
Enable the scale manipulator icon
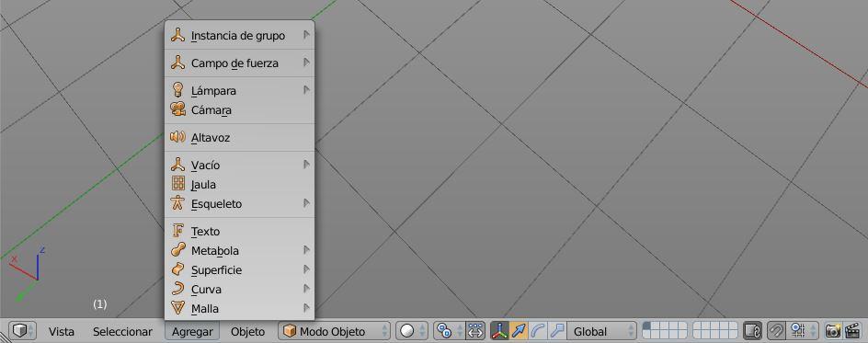(x=556, y=331)
